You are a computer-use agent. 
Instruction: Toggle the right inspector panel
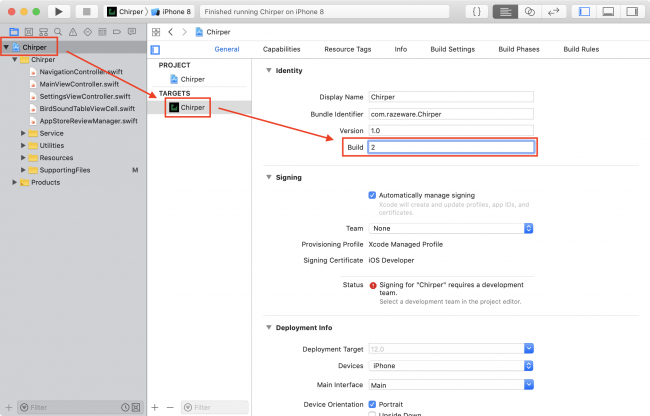[x=632, y=12]
